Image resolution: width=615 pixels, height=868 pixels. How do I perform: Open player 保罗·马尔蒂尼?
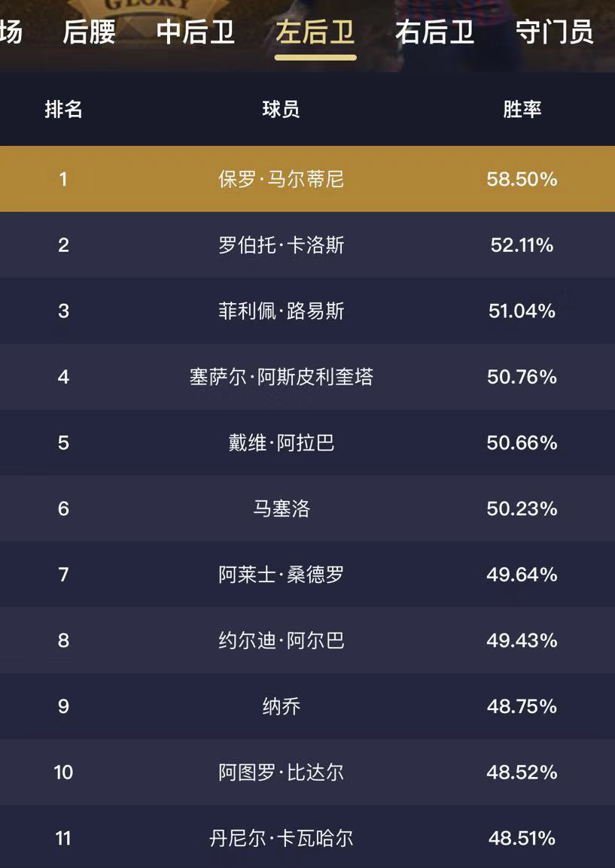click(281, 179)
